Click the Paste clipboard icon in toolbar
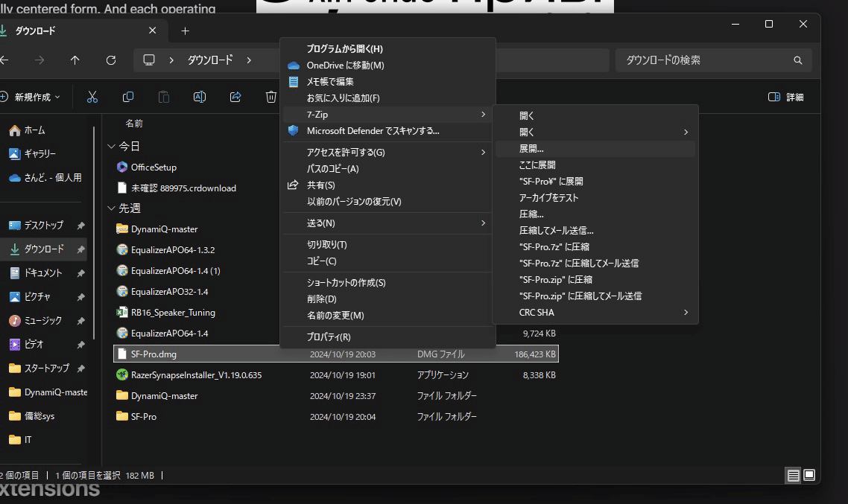The height and width of the screenshot is (504, 848). tap(164, 98)
